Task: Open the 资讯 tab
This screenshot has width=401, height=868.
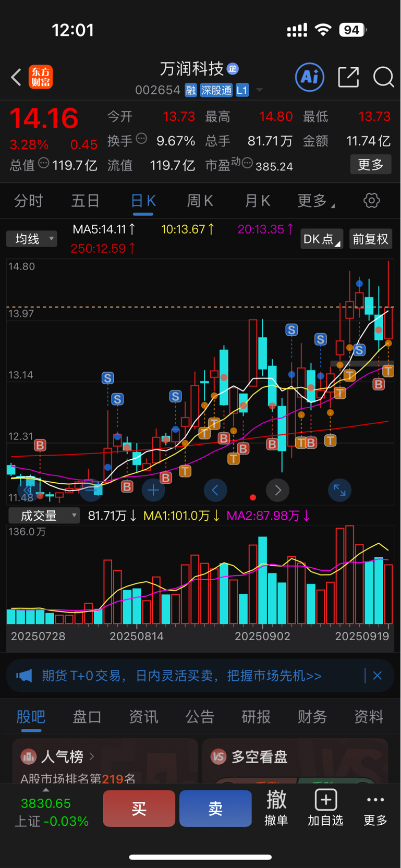Action: [143, 717]
